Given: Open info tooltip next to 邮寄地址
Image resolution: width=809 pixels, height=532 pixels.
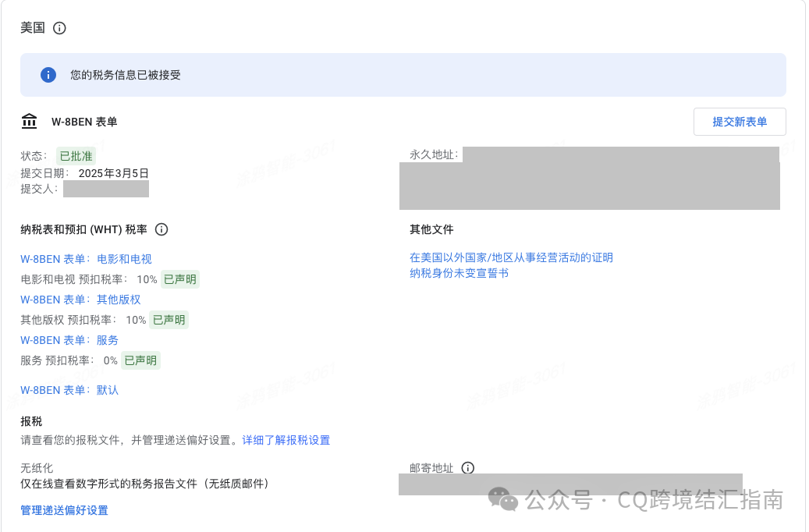Looking at the screenshot, I should (467, 467).
